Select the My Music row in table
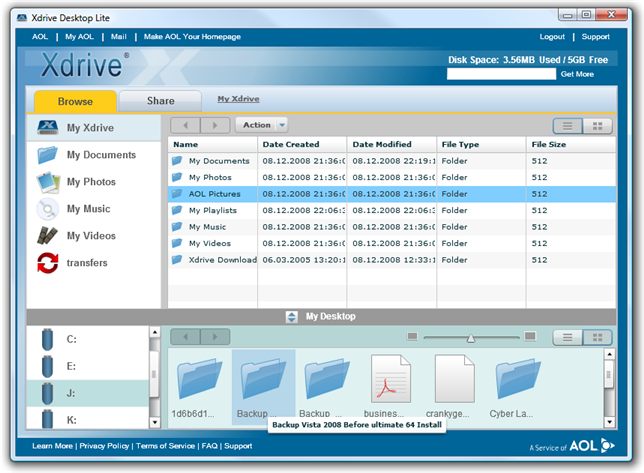The height and width of the screenshot is (473, 644). coord(392,227)
